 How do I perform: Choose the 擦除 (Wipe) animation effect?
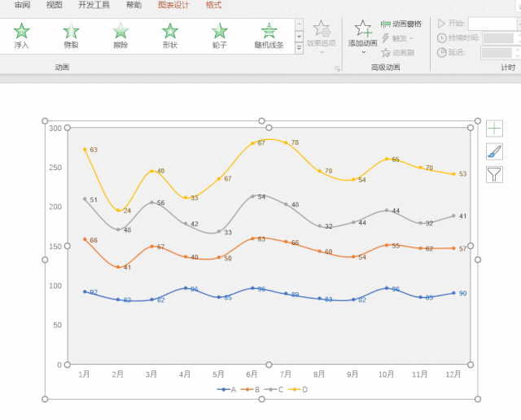point(120,35)
